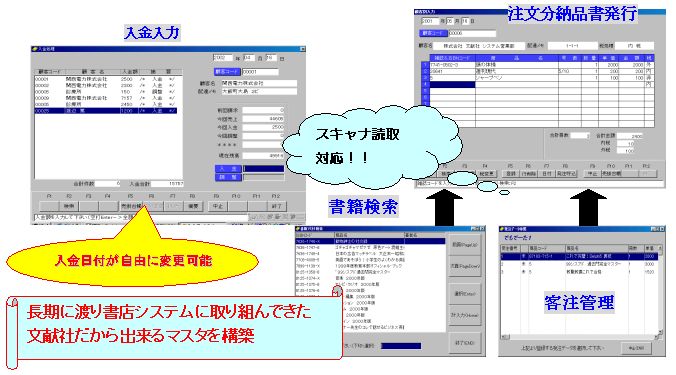
Task: Click the F2 検索 button in payment window
Action: pos(69,206)
